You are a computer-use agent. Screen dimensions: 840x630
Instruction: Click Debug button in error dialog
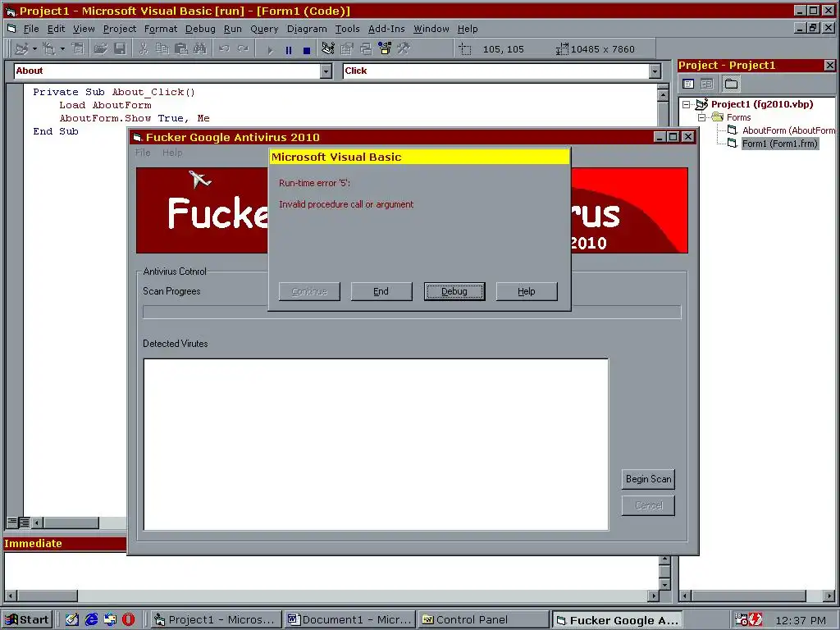(454, 291)
